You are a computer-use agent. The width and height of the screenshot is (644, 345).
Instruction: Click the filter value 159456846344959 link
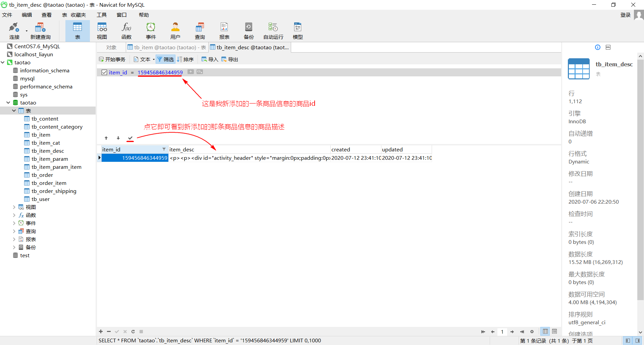(x=160, y=72)
